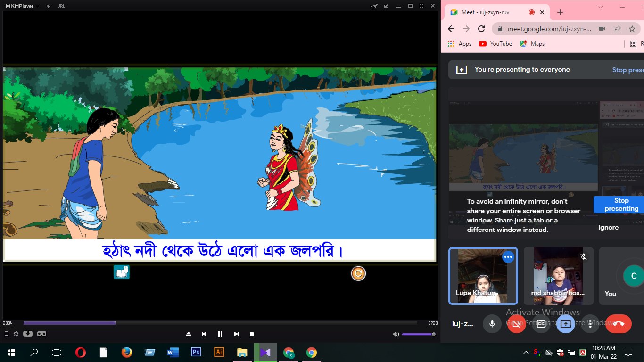Skip to the next track in KMPlayer

[x=236, y=334]
